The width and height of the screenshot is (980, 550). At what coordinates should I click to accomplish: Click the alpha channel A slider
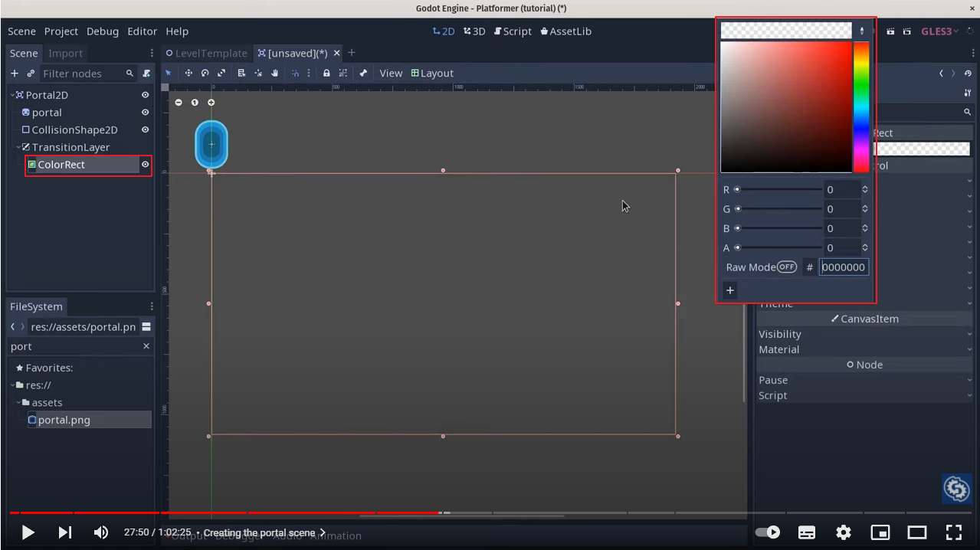pyautogui.click(x=778, y=247)
